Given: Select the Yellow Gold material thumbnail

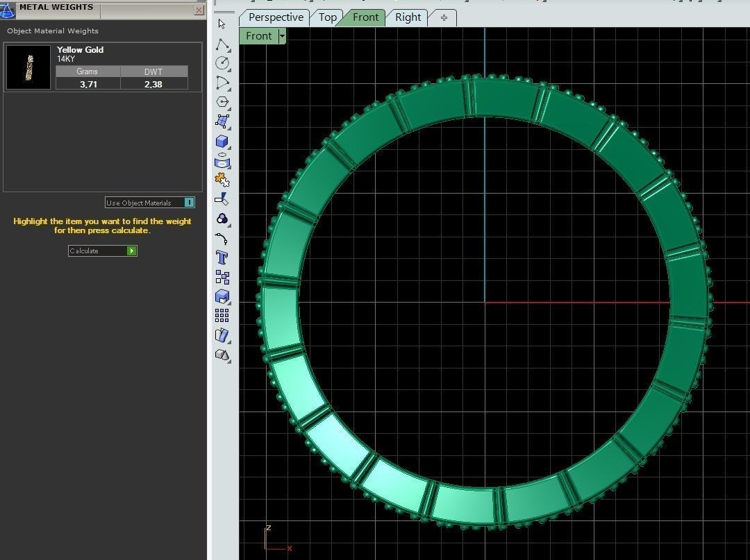Looking at the screenshot, I should (28, 67).
